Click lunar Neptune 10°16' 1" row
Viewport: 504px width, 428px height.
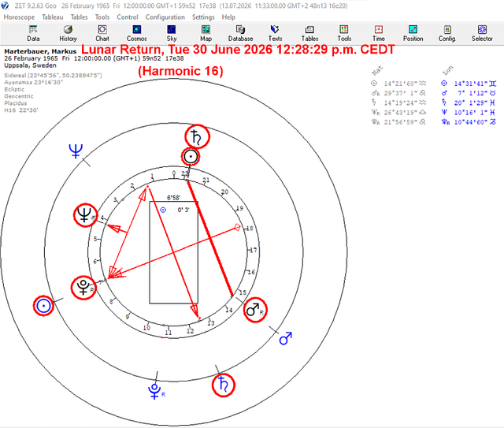click(x=469, y=112)
